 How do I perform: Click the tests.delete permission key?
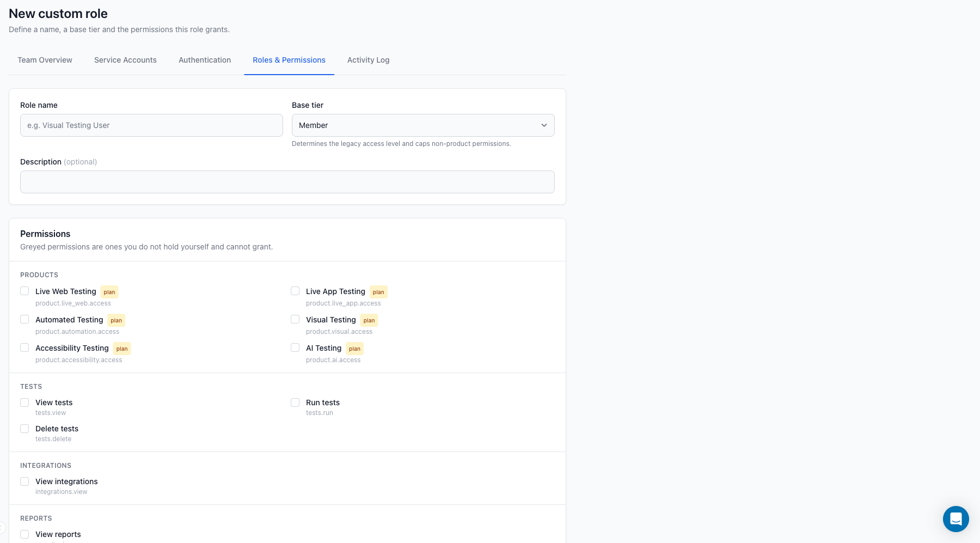(x=53, y=439)
